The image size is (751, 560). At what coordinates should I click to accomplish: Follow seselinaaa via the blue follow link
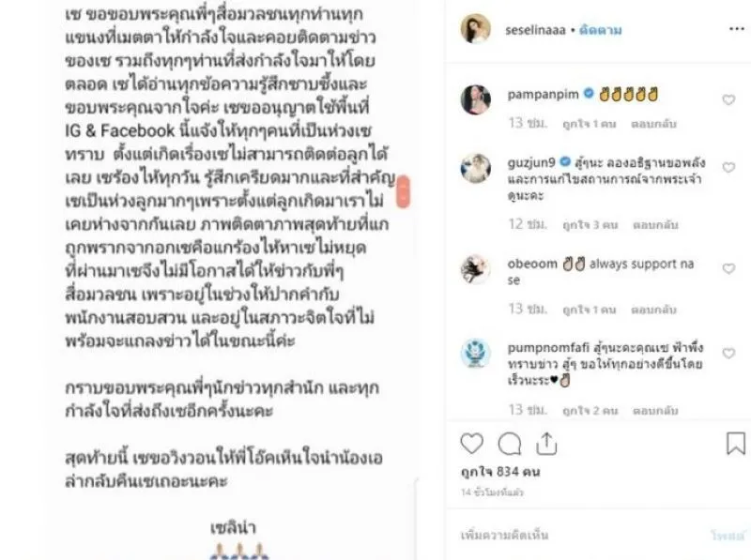[600, 30]
